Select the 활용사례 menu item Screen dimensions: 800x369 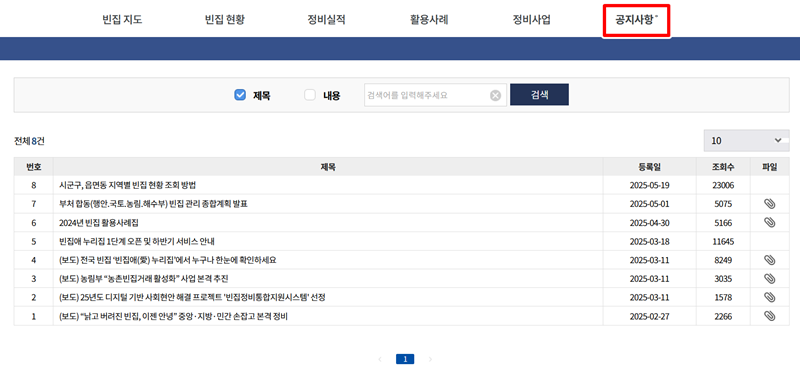click(x=429, y=20)
